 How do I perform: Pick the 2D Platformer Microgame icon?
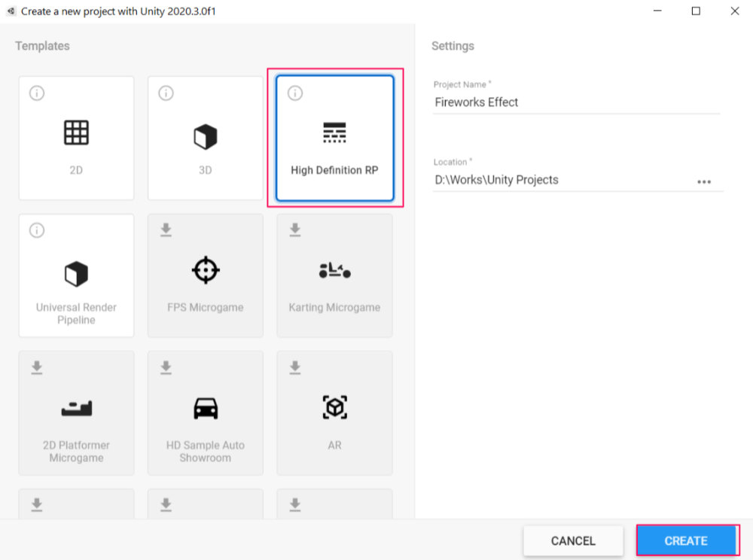(76, 408)
